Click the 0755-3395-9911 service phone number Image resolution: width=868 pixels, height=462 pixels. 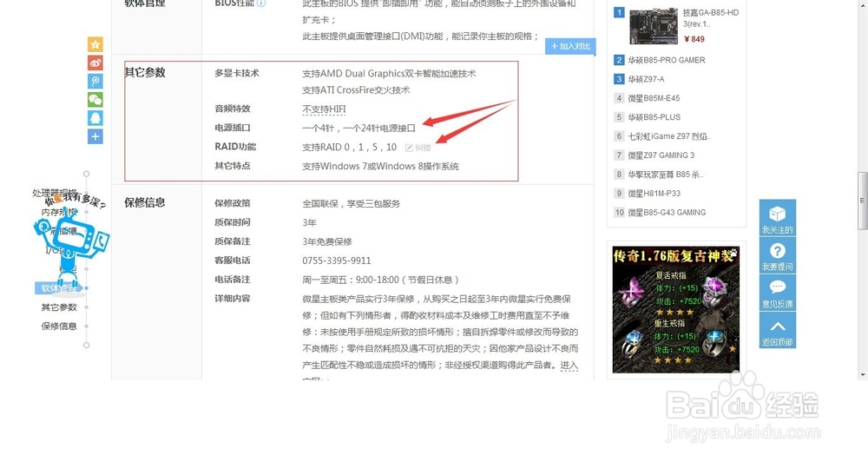click(x=337, y=261)
